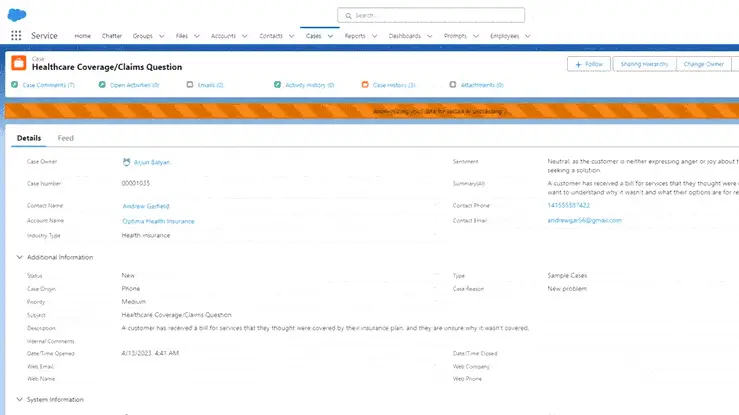Click the Attachments related list icon
739x415 pixels.
(x=453, y=85)
